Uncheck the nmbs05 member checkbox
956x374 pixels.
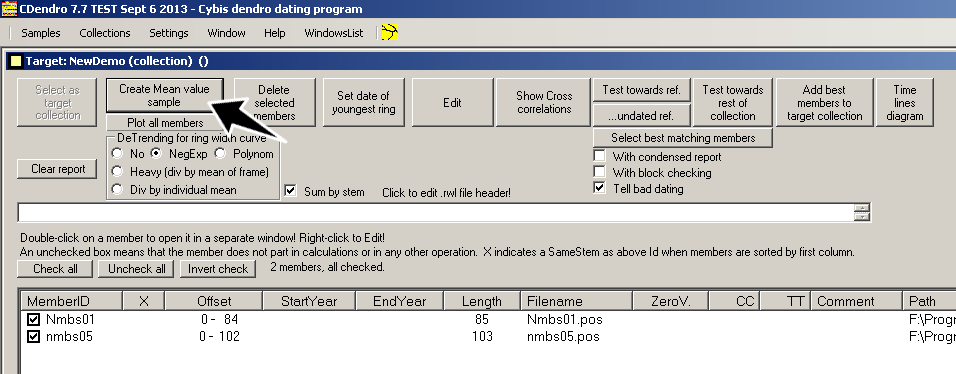33,336
